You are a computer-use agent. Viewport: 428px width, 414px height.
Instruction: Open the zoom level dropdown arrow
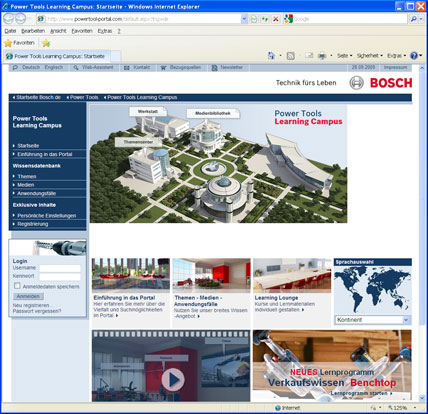[x=415, y=408]
